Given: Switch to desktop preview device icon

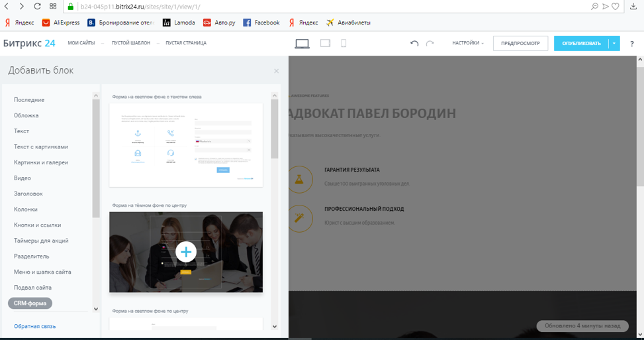Looking at the screenshot, I should point(302,44).
